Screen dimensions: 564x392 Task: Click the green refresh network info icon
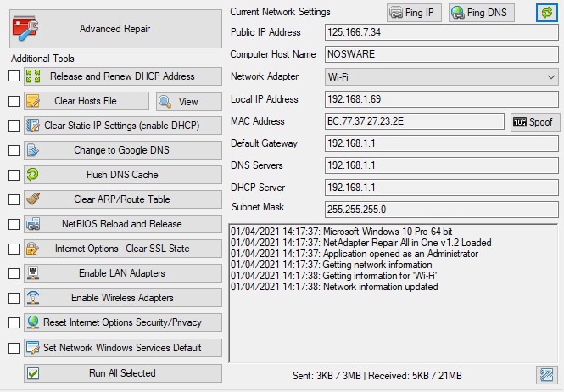pyautogui.click(x=547, y=13)
